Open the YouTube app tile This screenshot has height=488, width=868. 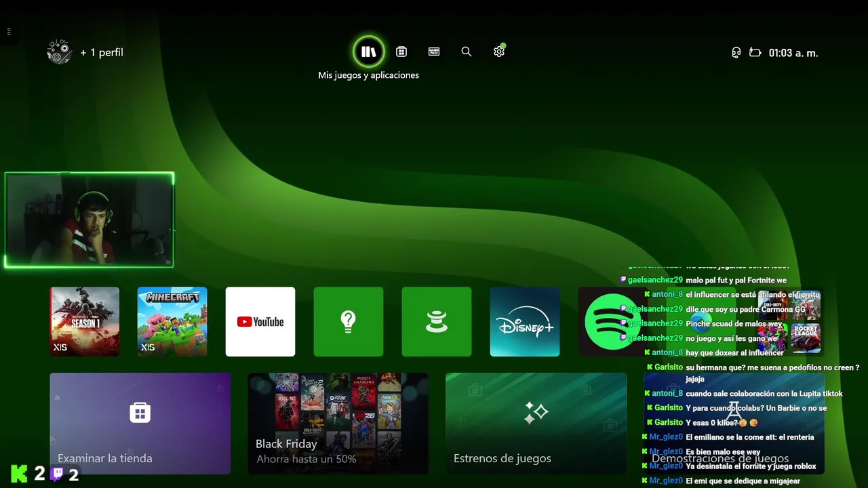tap(260, 321)
